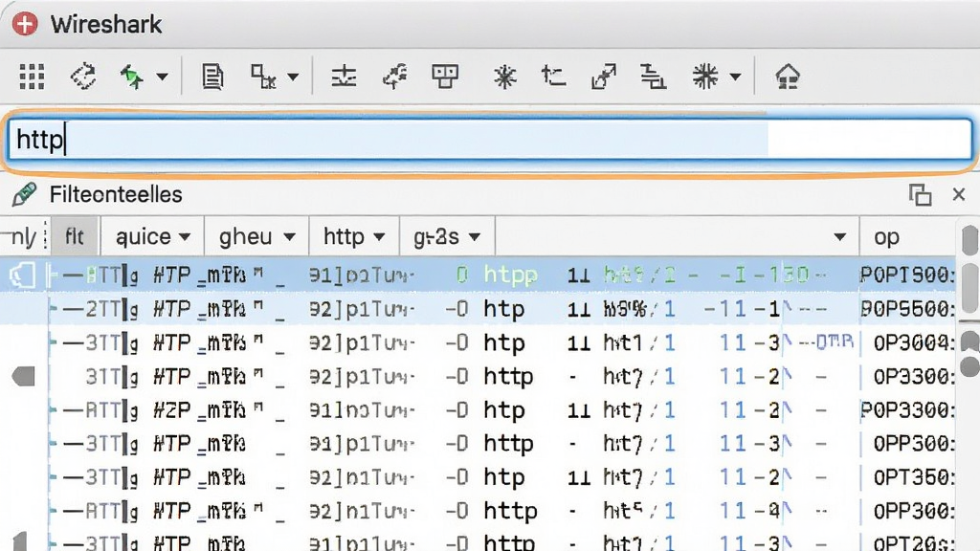Click the 'DTR' text in the OP3004 row
The width and height of the screenshot is (980, 551).
pyautogui.click(x=835, y=342)
